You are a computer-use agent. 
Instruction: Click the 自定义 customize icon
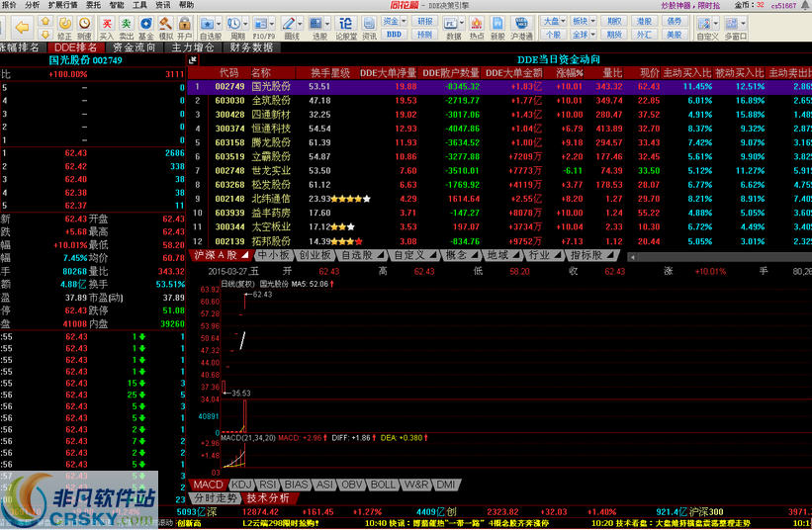point(704,24)
